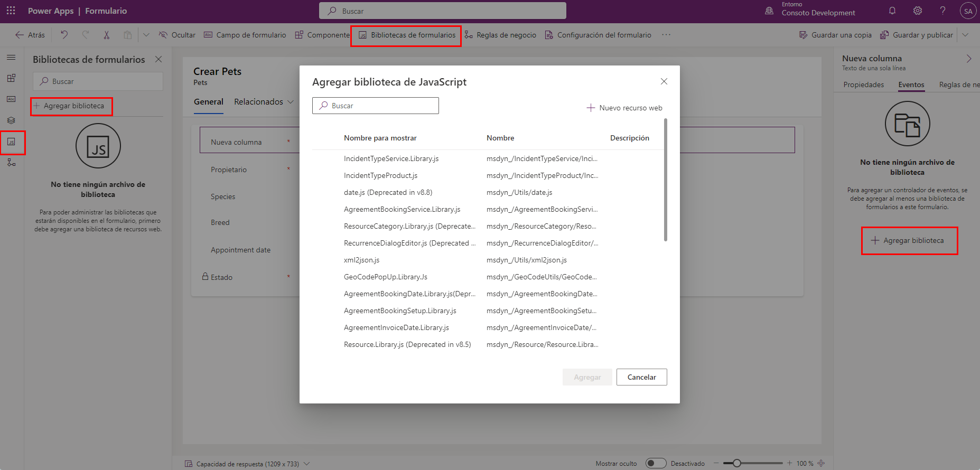Click Nuevo recurso web
This screenshot has height=470, width=980.
pos(624,108)
